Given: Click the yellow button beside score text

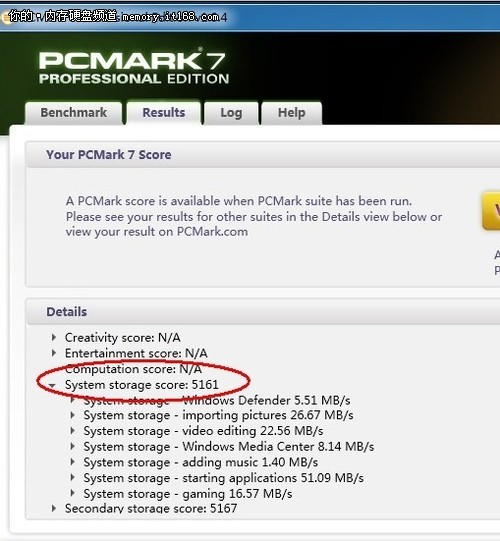Looking at the screenshot, I should [x=491, y=212].
